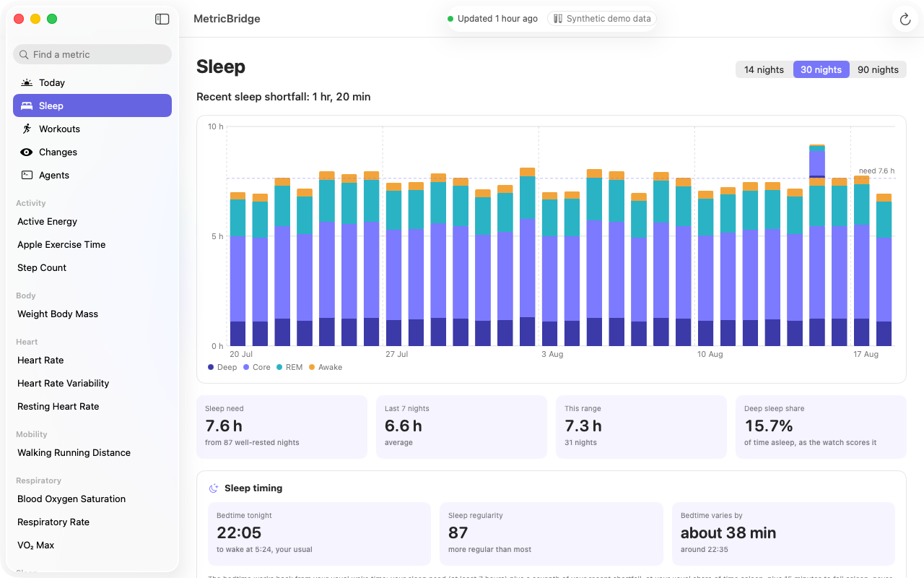Click the Synthetic demo data badge
The image size is (924, 578).
click(x=602, y=19)
